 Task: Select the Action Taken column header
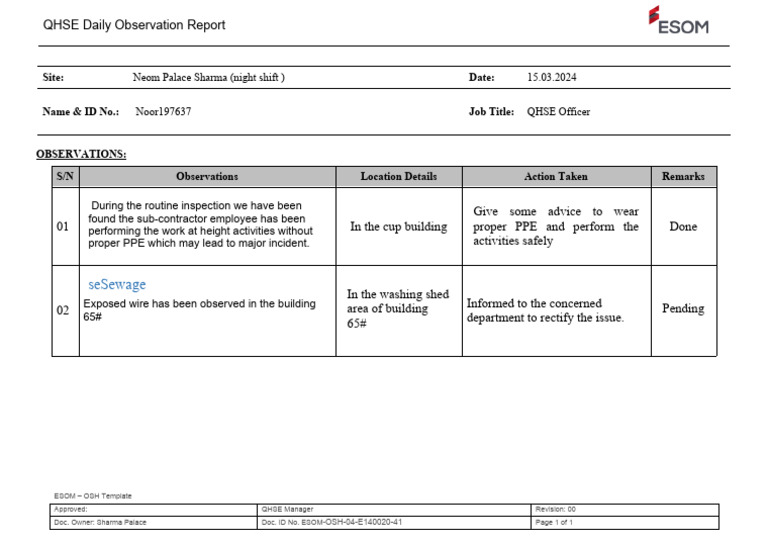coord(555,176)
